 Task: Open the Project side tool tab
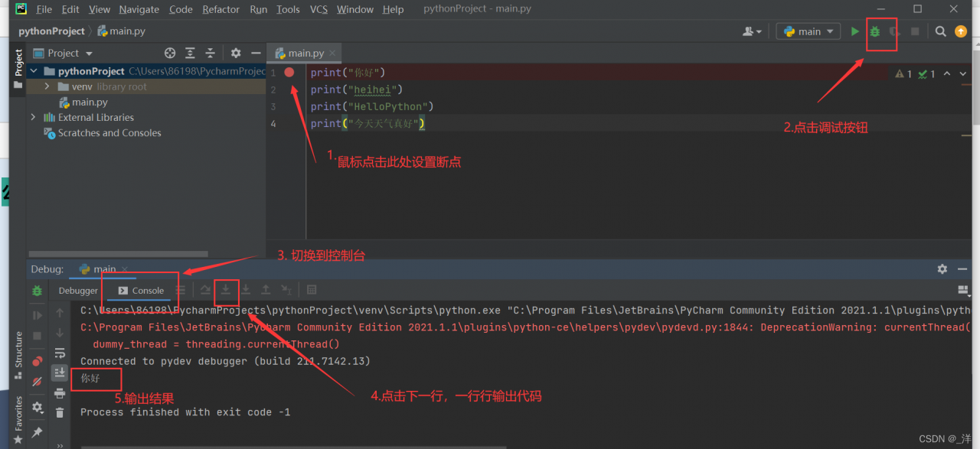pos(18,69)
